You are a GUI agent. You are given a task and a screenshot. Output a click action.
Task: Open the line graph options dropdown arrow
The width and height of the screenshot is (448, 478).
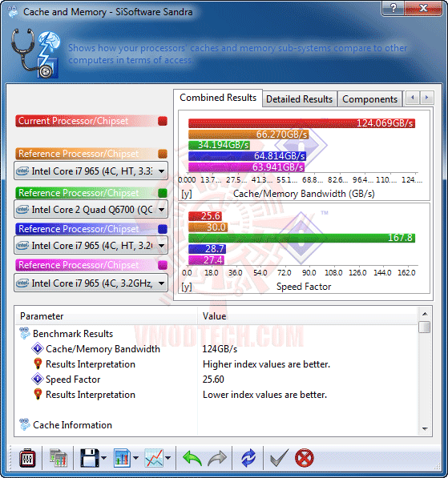pos(167,458)
